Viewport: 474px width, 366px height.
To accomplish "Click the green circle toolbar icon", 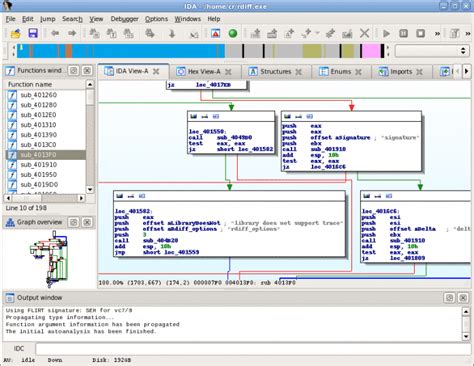I will [233, 33].
